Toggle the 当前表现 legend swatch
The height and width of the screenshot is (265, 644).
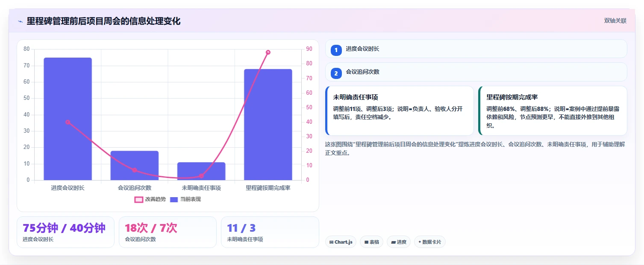[174, 199]
